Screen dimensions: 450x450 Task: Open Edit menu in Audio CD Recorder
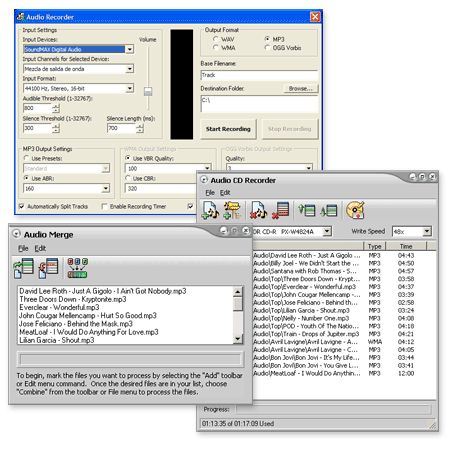coord(225,193)
